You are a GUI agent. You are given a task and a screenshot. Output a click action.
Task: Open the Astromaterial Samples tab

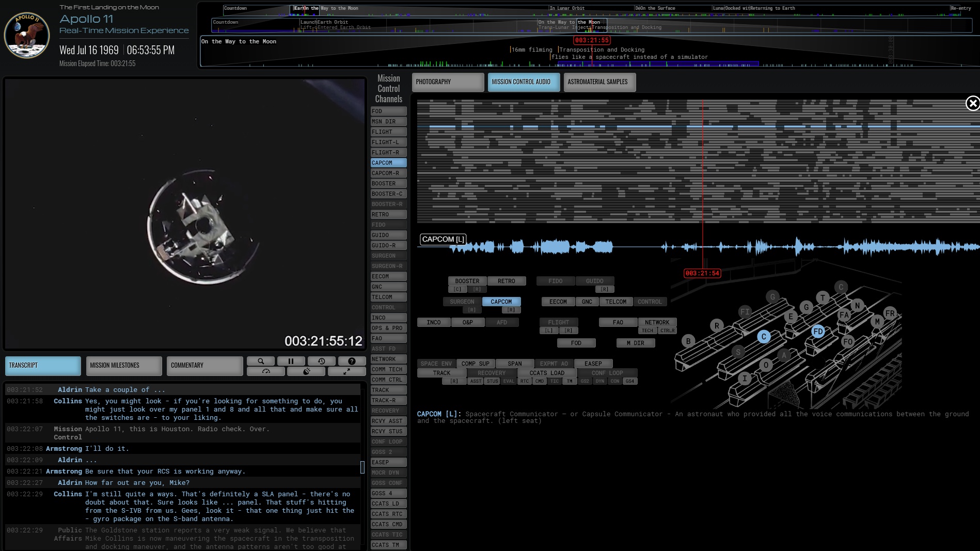pos(599,82)
